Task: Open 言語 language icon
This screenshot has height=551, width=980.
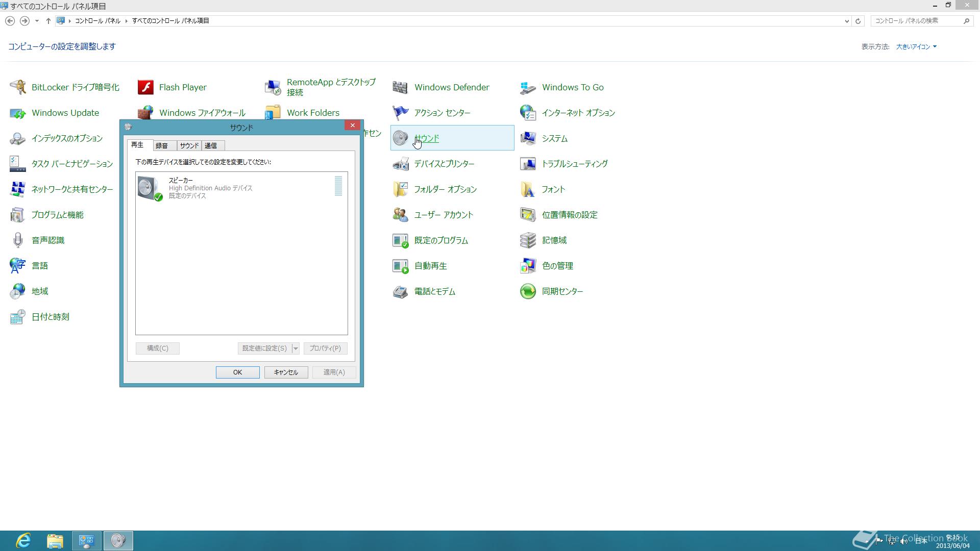Action: click(x=18, y=266)
